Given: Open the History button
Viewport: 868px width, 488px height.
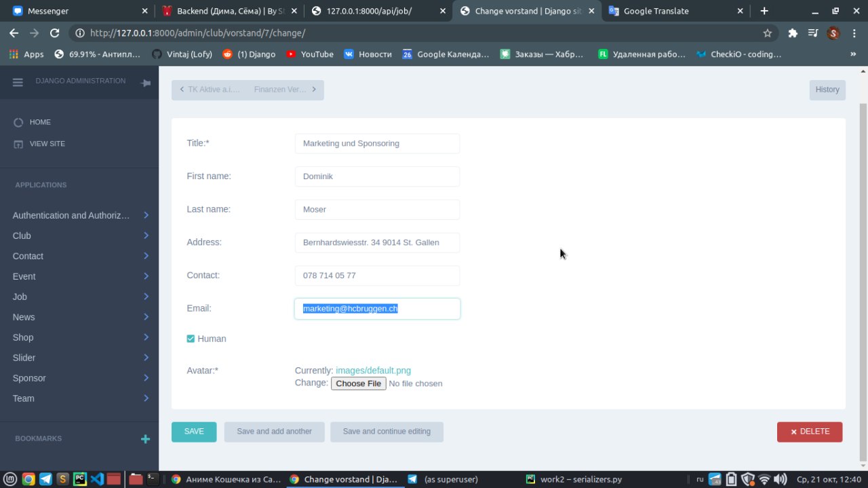Looking at the screenshot, I should (827, 90).
